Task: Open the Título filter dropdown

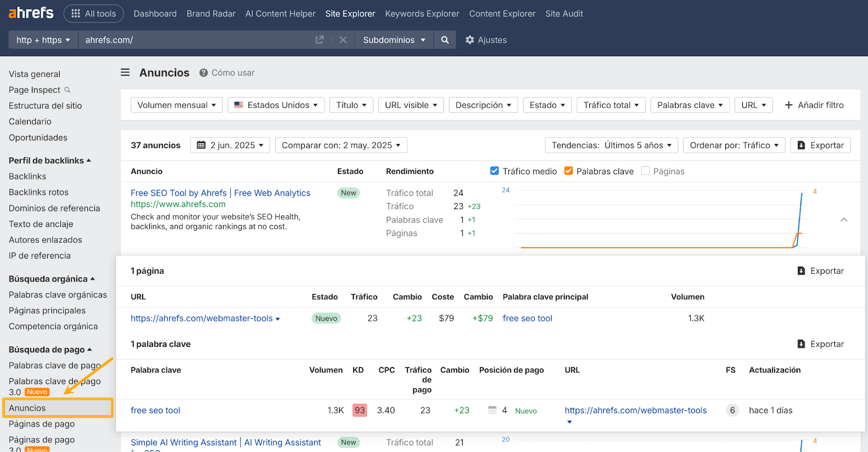Action: [x=352, y=105]
